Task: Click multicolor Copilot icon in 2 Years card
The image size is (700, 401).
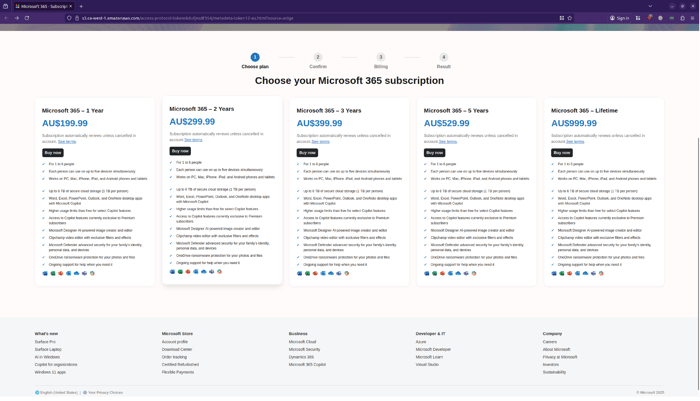Action: (x=220, y=272)
